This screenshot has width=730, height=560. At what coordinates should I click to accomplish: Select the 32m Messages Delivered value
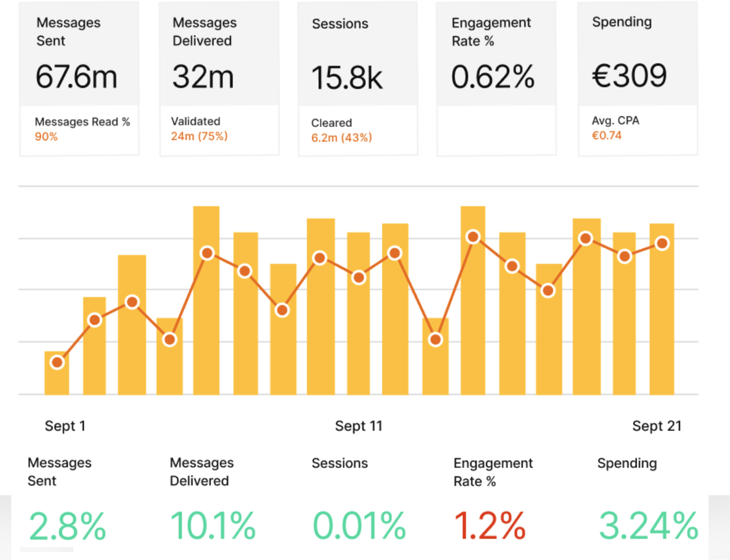(203, 77)
